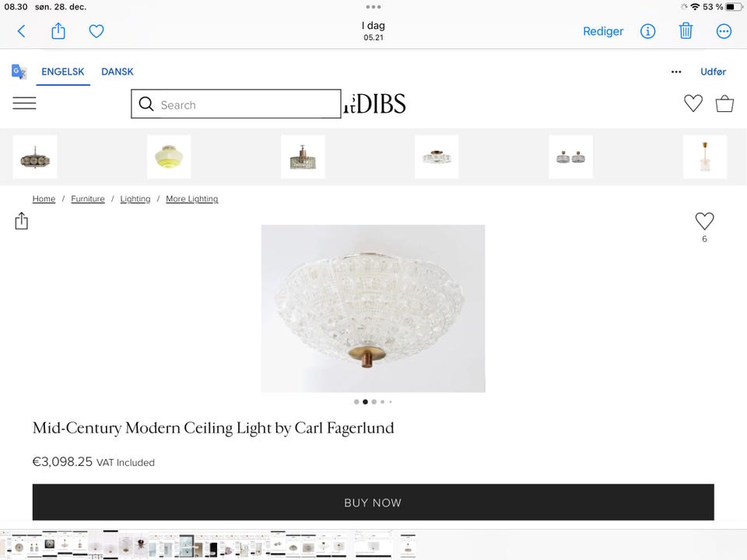The height and width of the screenshot is (560, 747).
Task: Tap Rediger to edit photo
Action: point(602,31)
